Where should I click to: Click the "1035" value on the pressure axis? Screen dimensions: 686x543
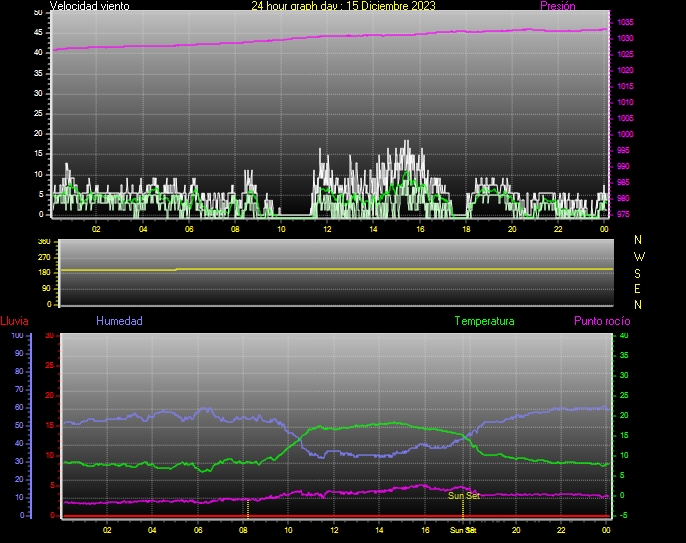tap(625, 22)
